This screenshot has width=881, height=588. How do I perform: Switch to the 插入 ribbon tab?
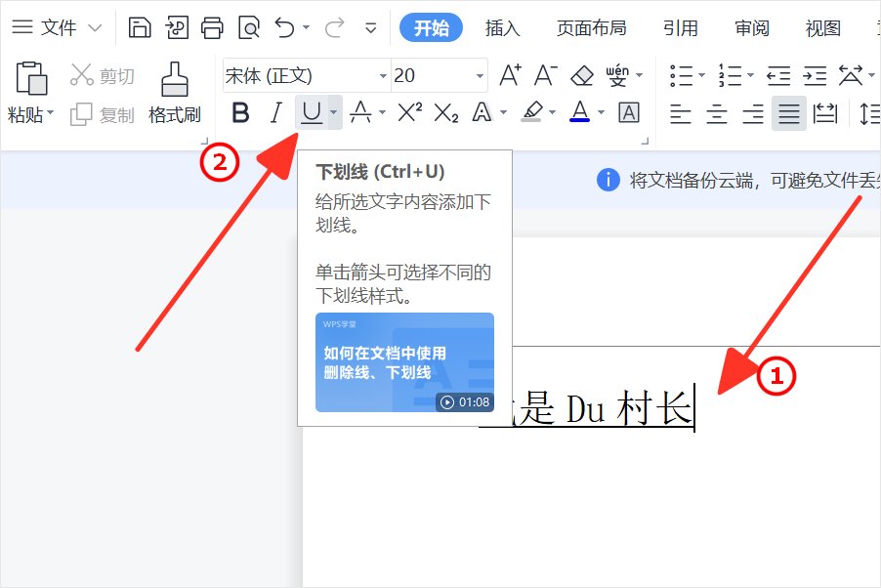click(x=501, y=28)
